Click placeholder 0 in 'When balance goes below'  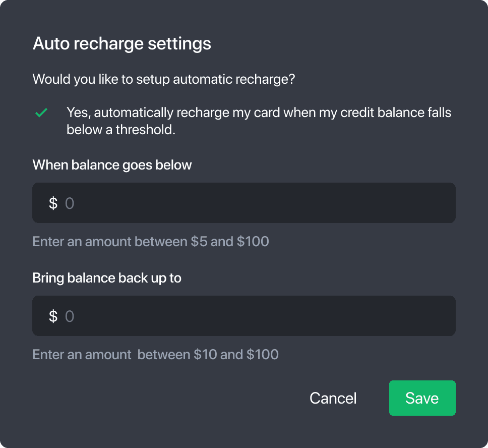coord(70,203)
